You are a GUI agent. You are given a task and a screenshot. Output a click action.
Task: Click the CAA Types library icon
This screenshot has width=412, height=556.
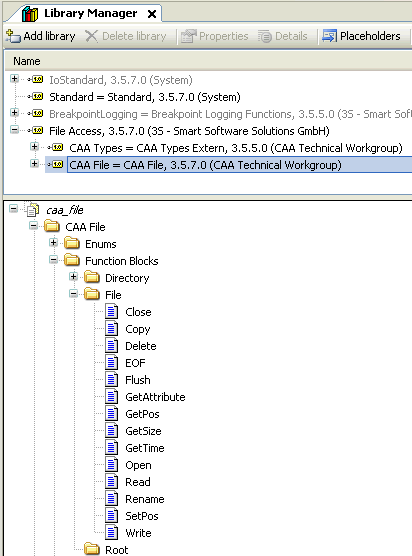[56, 148]
